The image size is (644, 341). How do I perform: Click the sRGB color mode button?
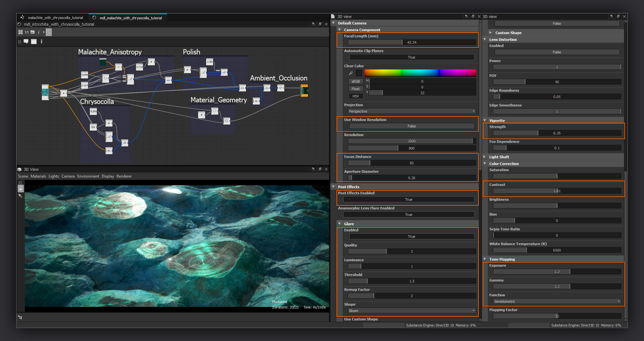point(355,81)
